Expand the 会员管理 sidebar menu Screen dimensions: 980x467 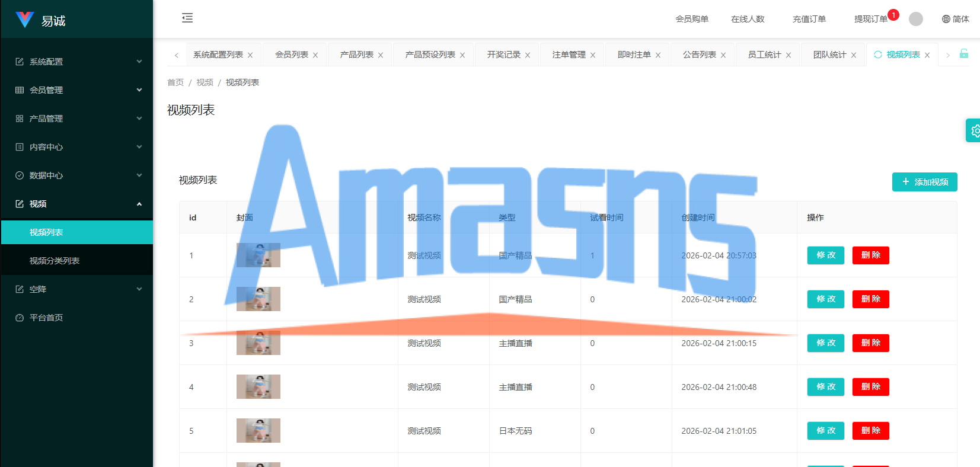click(x=77, y=90)
